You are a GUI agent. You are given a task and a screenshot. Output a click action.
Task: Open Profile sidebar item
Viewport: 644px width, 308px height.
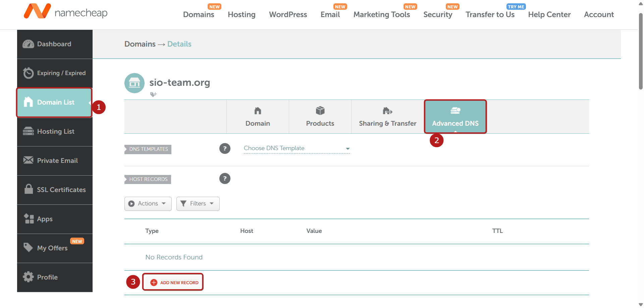pyautogui.click(x=55, y=277)
